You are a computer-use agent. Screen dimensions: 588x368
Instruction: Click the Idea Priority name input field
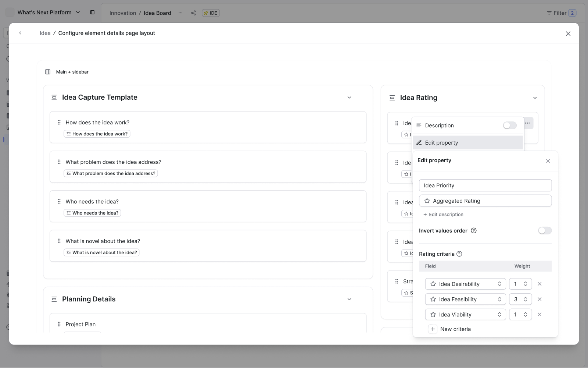pyautogui.click(x=485, y=185)
